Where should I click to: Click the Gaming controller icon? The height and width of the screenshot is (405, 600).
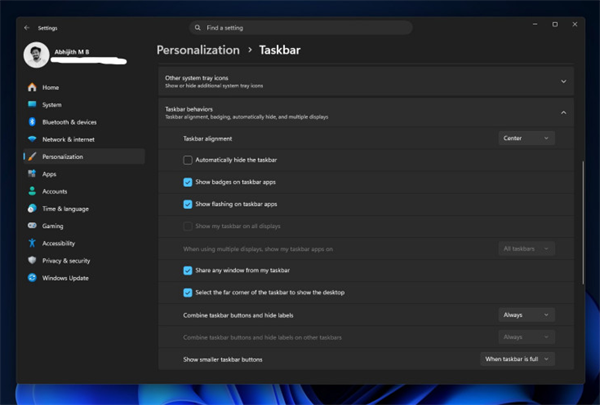pyautogui.click(x=32, y=225)
